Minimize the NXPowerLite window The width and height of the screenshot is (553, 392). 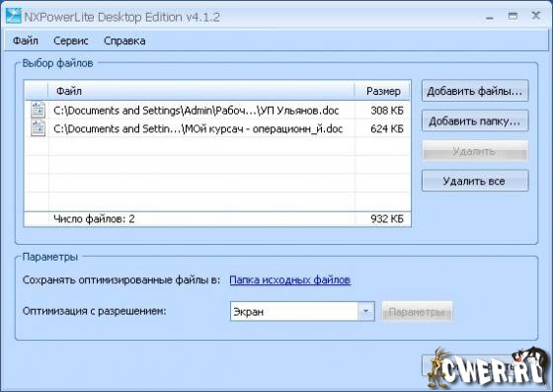[x=490, y=17]
